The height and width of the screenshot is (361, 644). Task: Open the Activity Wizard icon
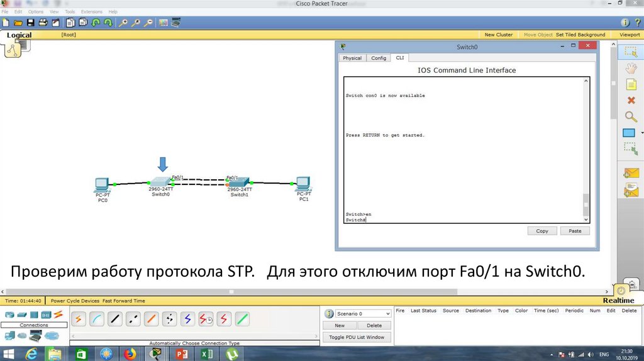(55, 23)
